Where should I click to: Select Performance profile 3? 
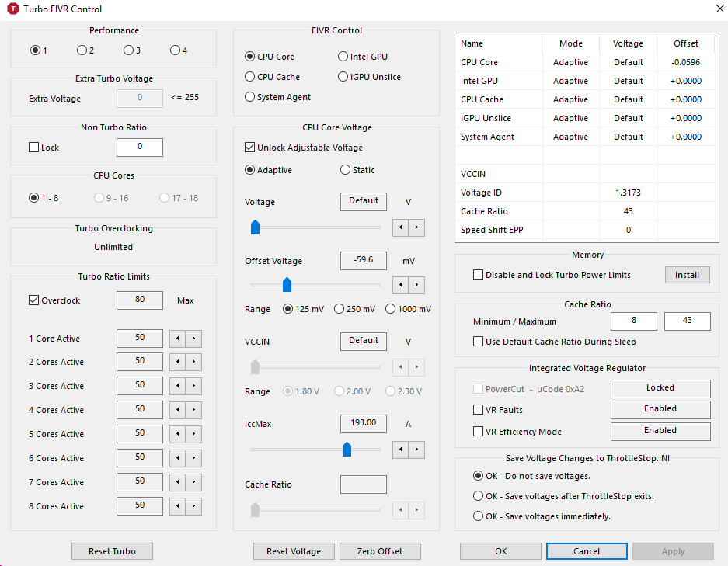pyautogui.click(x=128, y=50)
